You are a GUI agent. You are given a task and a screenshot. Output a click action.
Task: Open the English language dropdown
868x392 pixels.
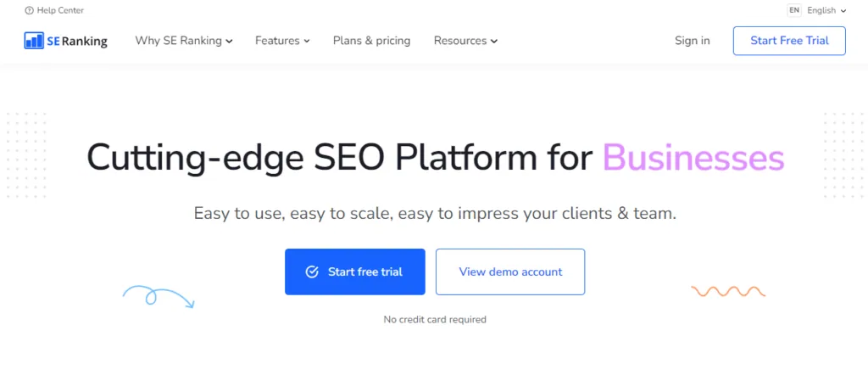pos(826,10)
